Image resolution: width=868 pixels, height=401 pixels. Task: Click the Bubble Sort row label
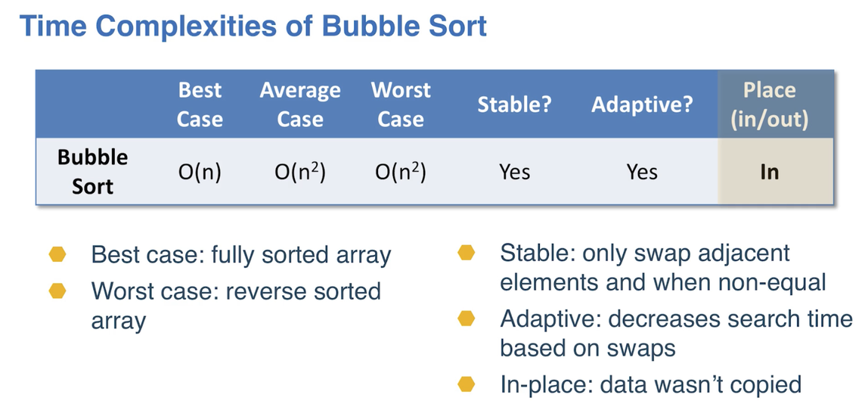tap(92, 172)
